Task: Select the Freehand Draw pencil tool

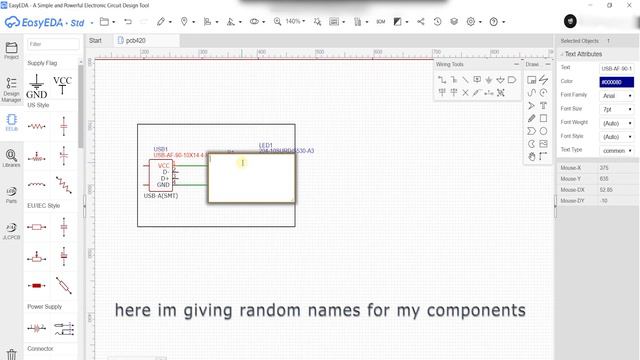Action: 531,118
